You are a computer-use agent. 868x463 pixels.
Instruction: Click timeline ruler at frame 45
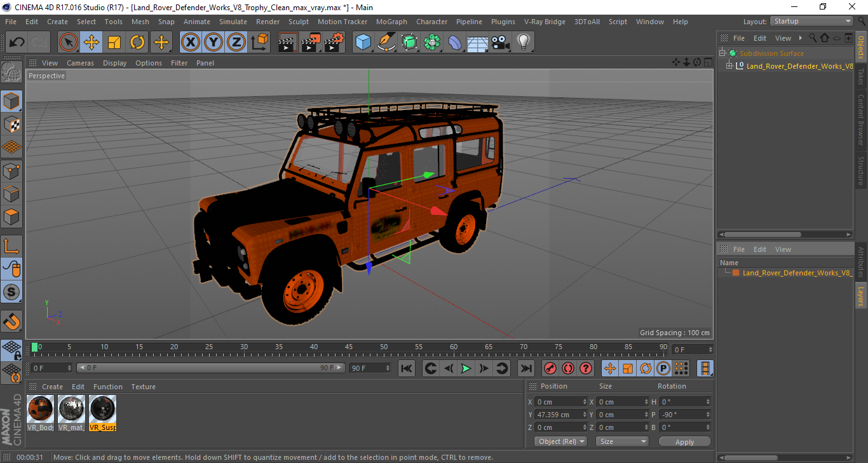(x=349, y=347)
